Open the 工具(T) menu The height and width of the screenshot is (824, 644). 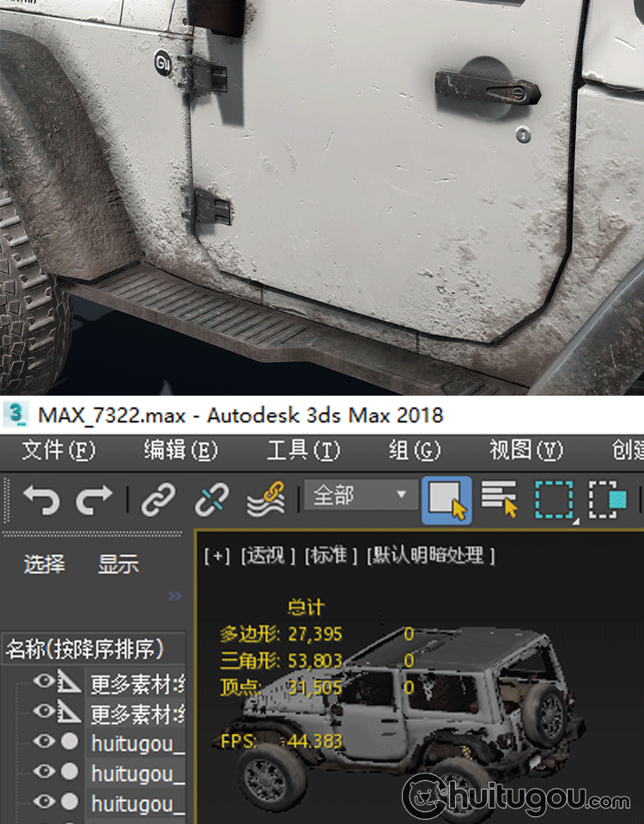[303, 451]
